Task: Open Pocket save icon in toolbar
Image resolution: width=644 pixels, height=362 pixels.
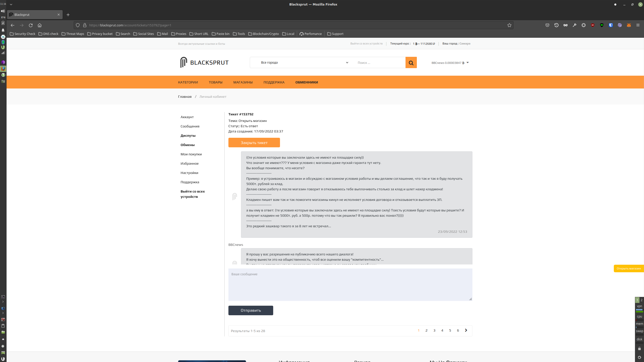Action: click(x=547, y=25)
